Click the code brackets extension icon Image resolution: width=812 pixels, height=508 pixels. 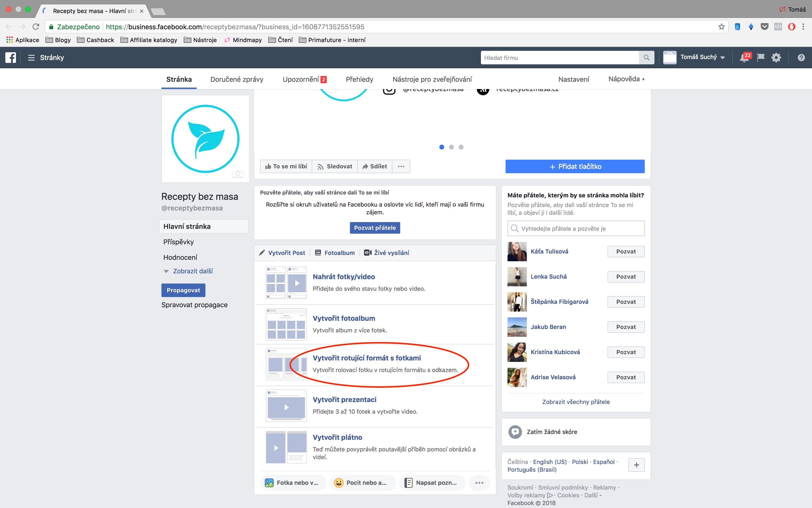[x=778, y=27]
